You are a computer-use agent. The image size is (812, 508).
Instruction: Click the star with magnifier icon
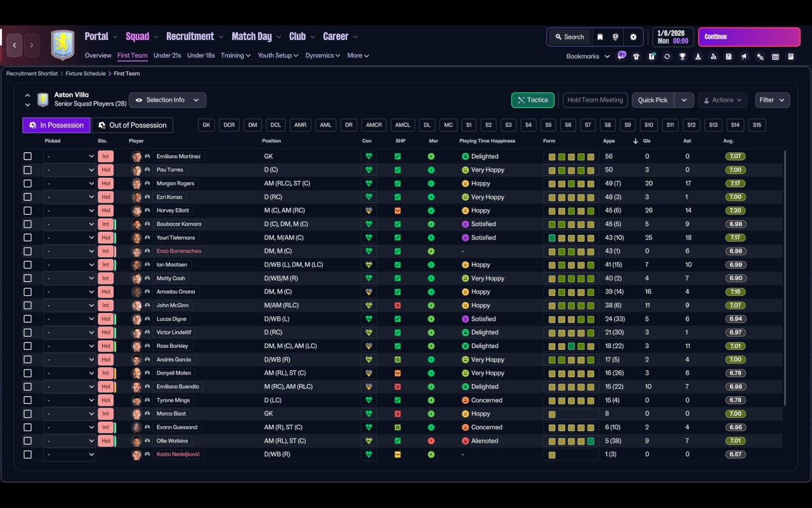click(760, 56)
